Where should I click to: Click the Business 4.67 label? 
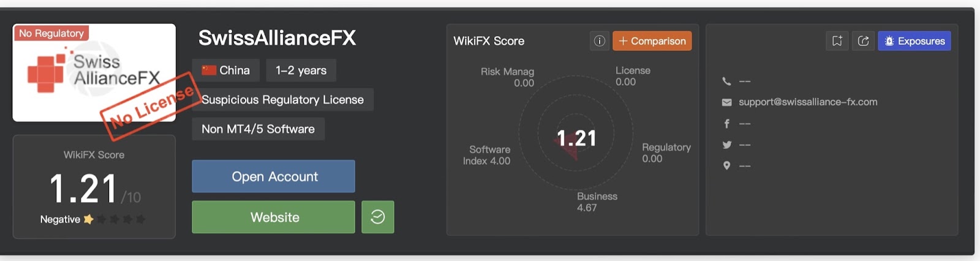597,202
